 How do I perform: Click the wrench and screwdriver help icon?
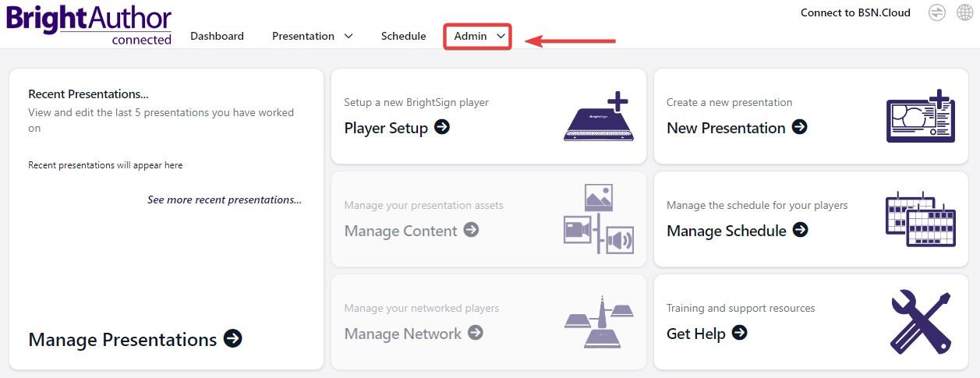click(x=921, y=322)
